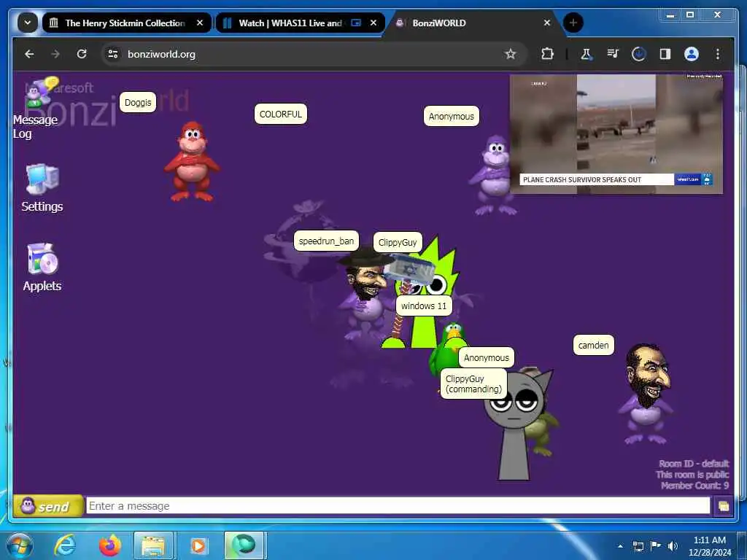The image size is (747, 560).
Task: Click the camden name label
Action: (594, 345)
